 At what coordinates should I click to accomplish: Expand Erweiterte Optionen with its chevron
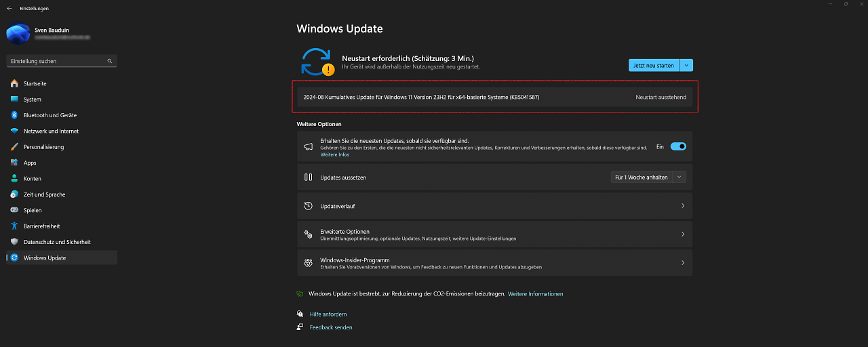pos(683,234)
